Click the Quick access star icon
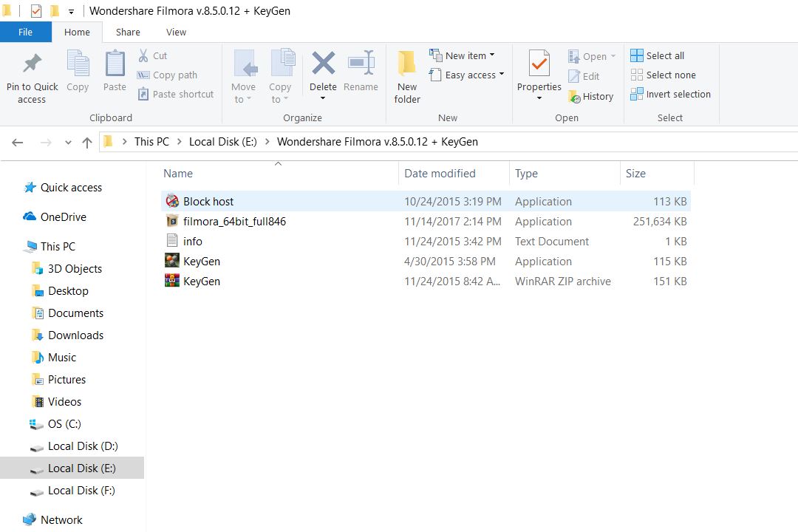Image resolution: width=798 pixels, height=532 pixels. (x=30, y=188)
